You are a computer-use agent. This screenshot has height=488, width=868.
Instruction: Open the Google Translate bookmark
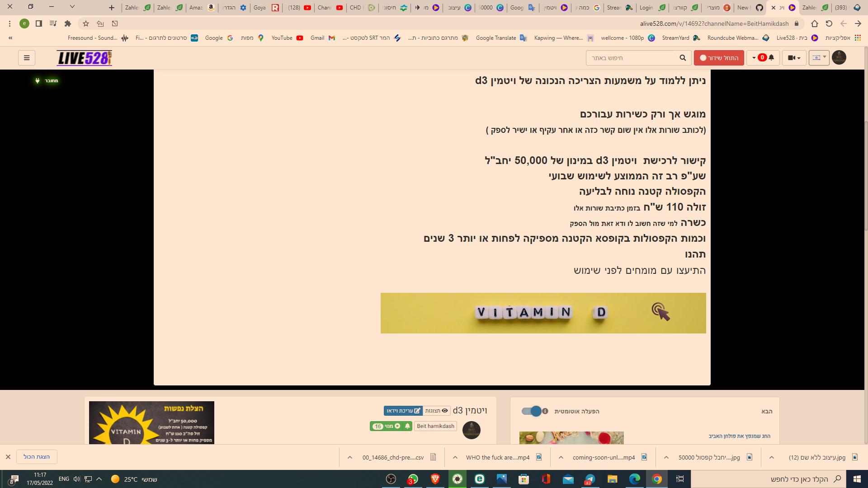[501, 38]
